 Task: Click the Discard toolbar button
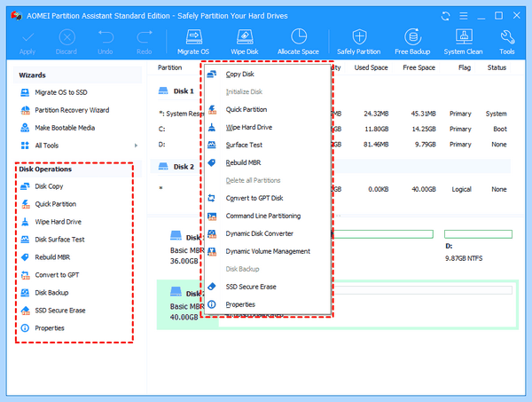pyautogui.click(x=66, y=43)
